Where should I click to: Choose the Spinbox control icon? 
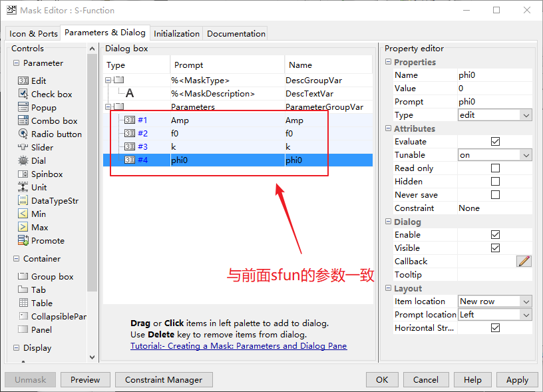[23, 174]
